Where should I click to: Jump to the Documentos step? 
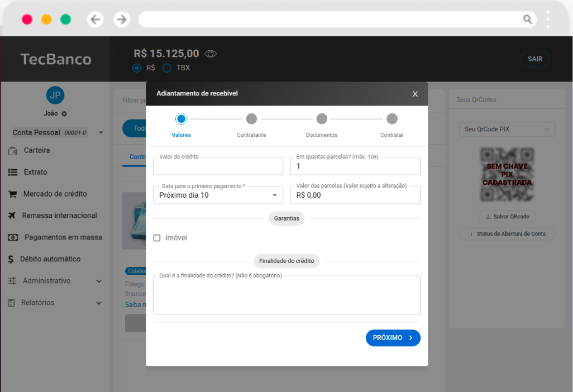pos(322,119)
